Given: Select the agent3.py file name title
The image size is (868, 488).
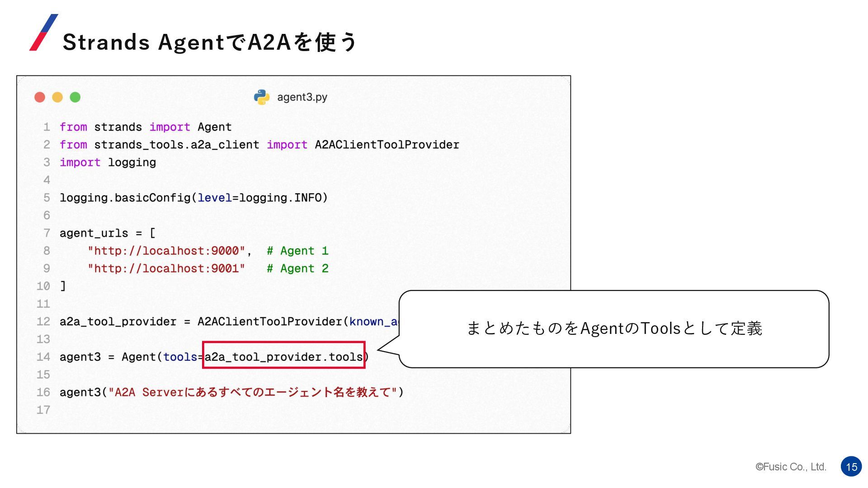Looking at the screenshot, I should (x=302, y=97).
